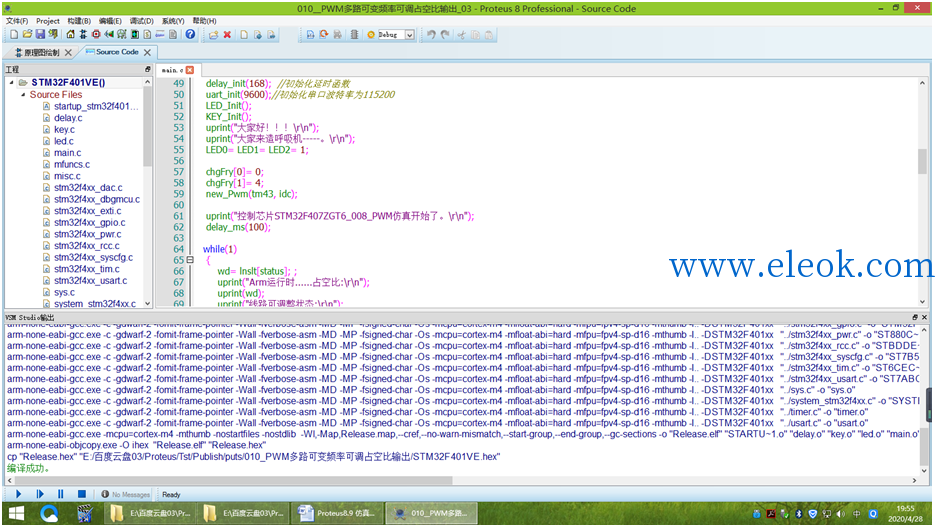Select main.c in the project tree
The width and height of the screenshot is (935, 527).
click(x=67, y=153)
